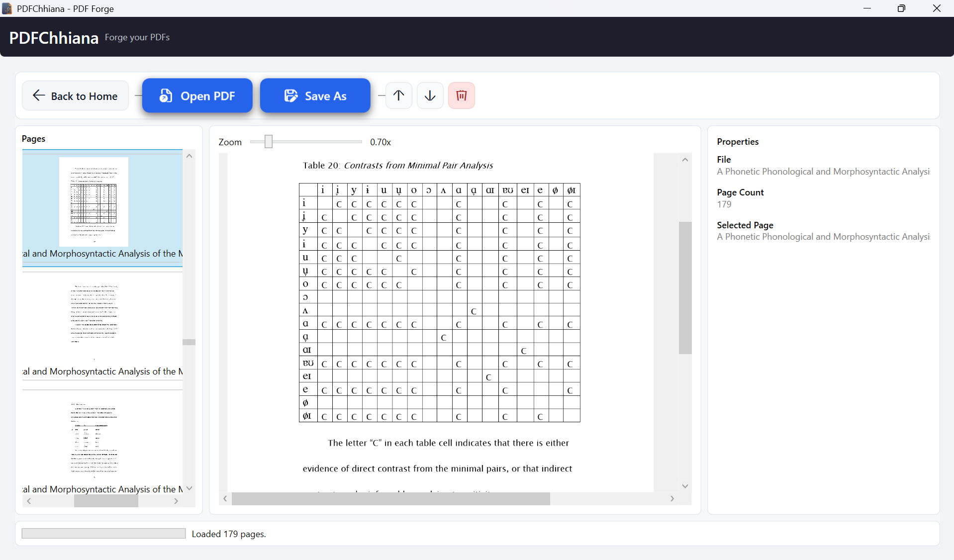954x560 pixels.
Task: Click right chevron on document horizontal scrollbar
Action: 672,498
